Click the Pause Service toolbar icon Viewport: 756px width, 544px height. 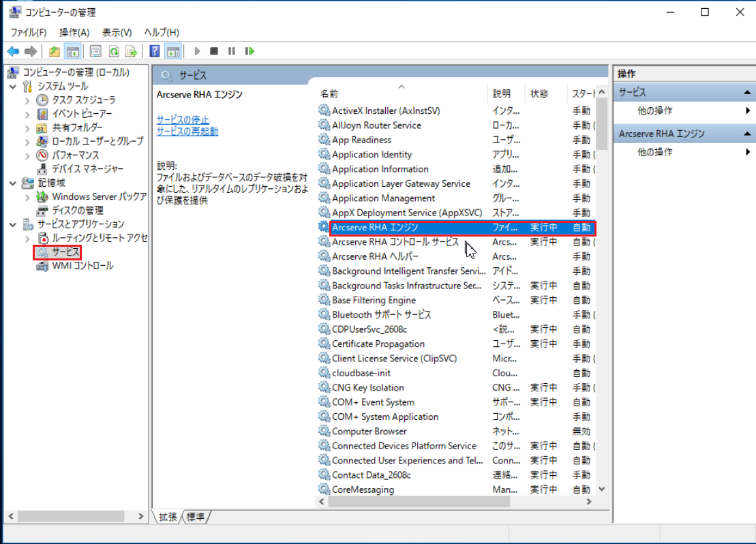click(x=232, y=51)
